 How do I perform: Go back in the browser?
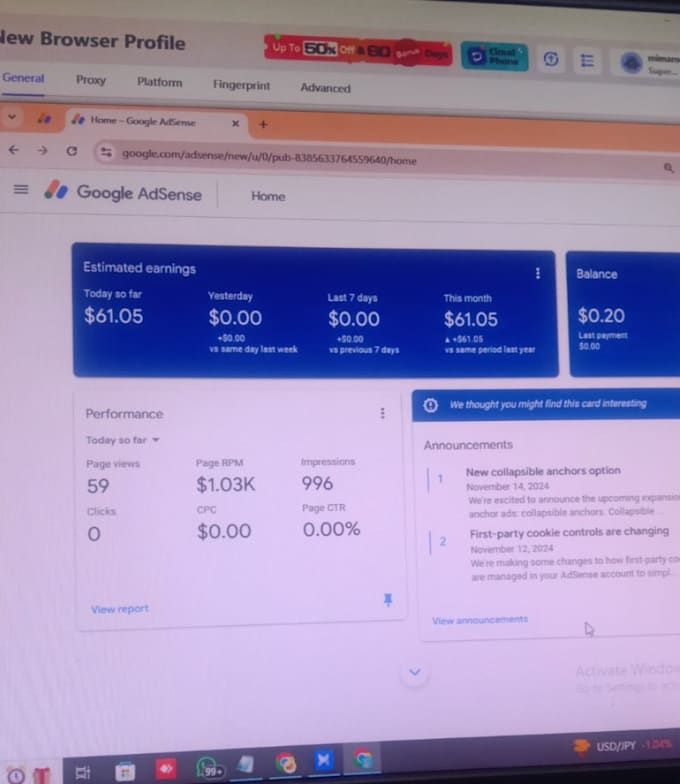click(x=14, y=150)
